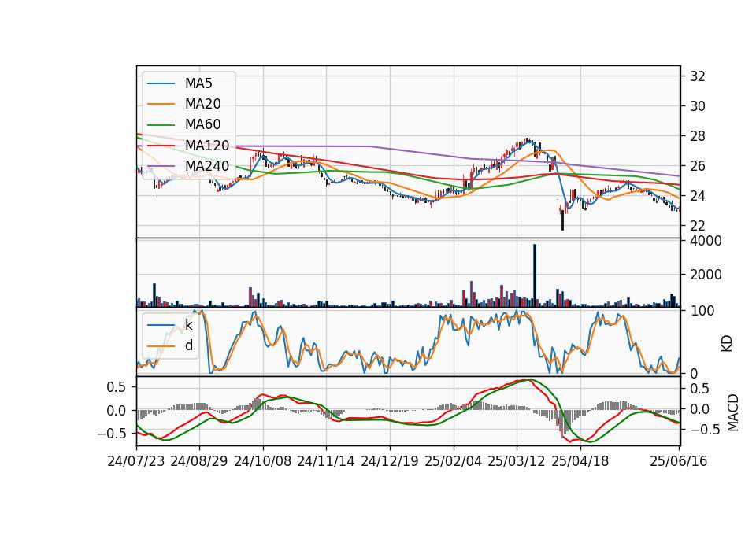
Task: Click the purple MA240 legend line sample
Action: [161, 166]
